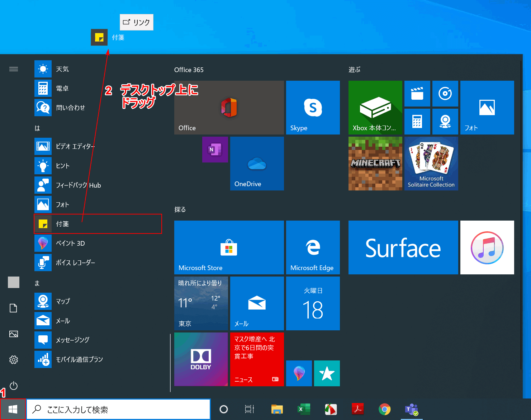Open 問い合わせ help app
Viewport: 531px width, 420px height.
click(98, 108)
